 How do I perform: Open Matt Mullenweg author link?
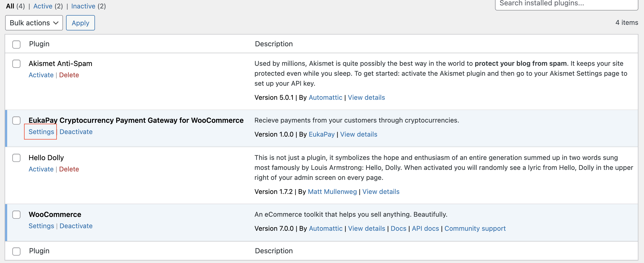(332, 192)
